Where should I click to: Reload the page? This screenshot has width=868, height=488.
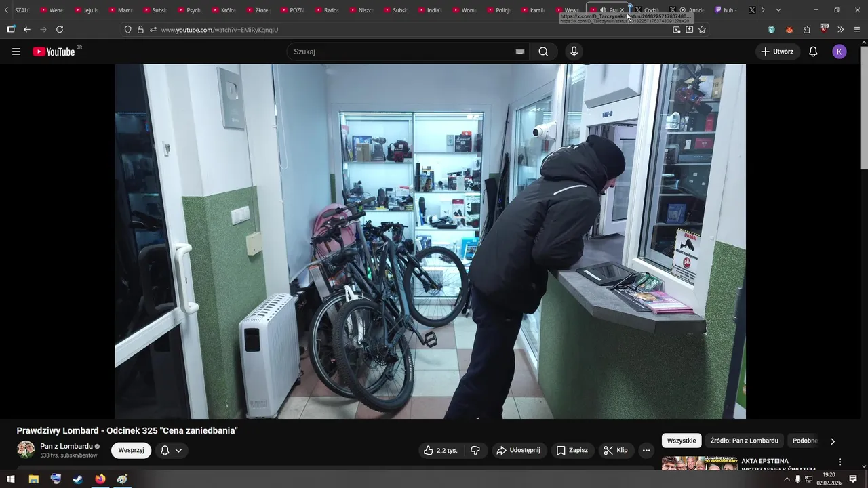[x=60, y=30]
